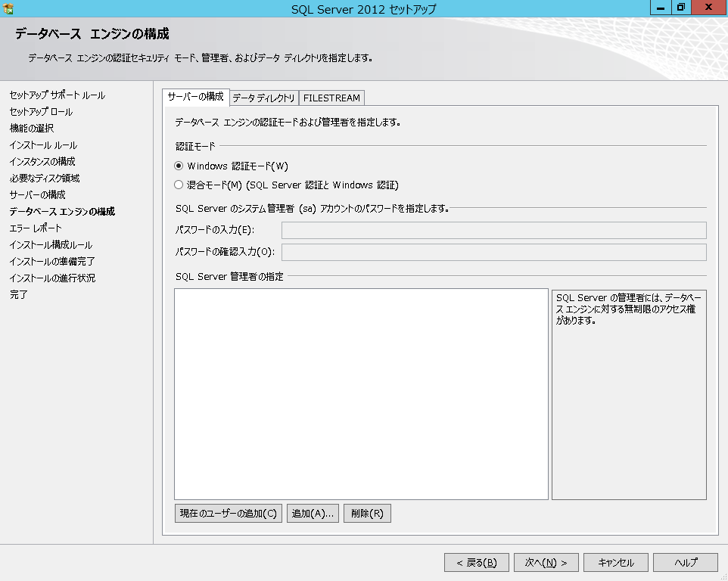The width and height of the screenshot is (728, 581).
Task: Click the SQL Server setup icon in title bar
Action: (x=8, y=8)
